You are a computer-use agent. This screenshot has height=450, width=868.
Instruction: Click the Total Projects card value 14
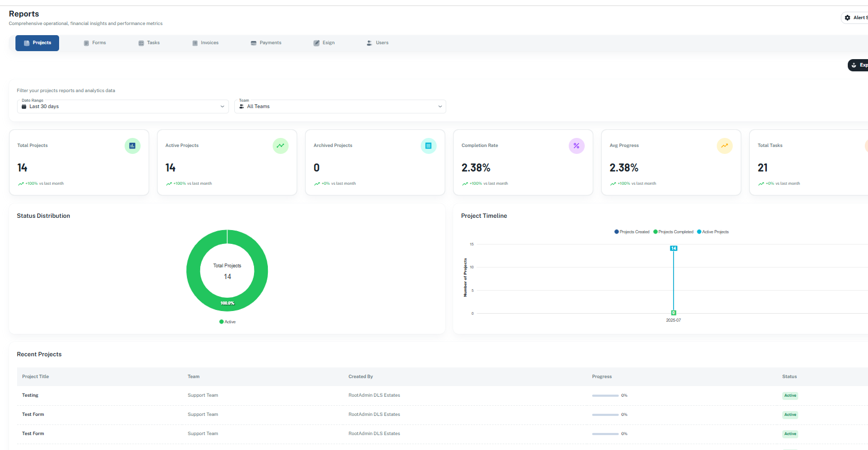click(22, 168)
